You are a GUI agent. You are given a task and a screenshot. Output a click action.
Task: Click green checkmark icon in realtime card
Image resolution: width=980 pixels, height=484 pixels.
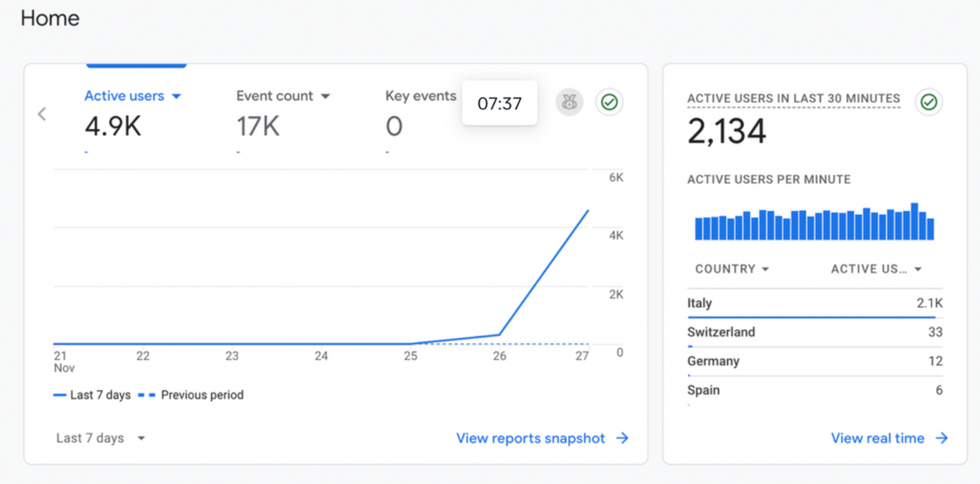pyautogui.click(x=929, y=102)
